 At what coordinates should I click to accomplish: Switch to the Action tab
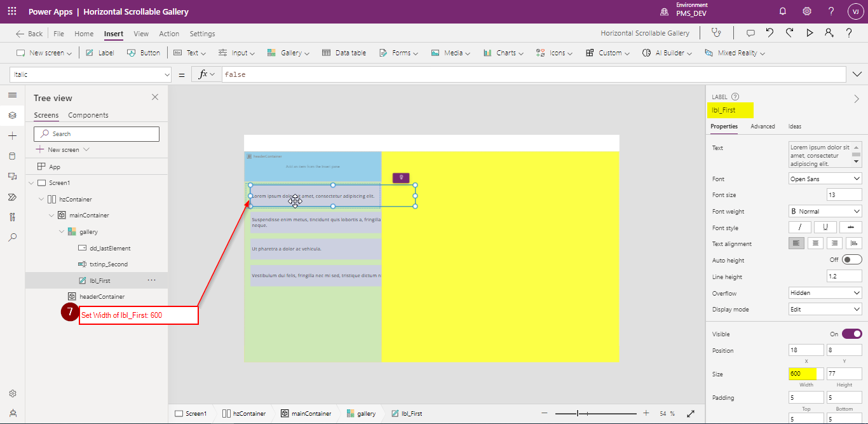pos(169,34)
